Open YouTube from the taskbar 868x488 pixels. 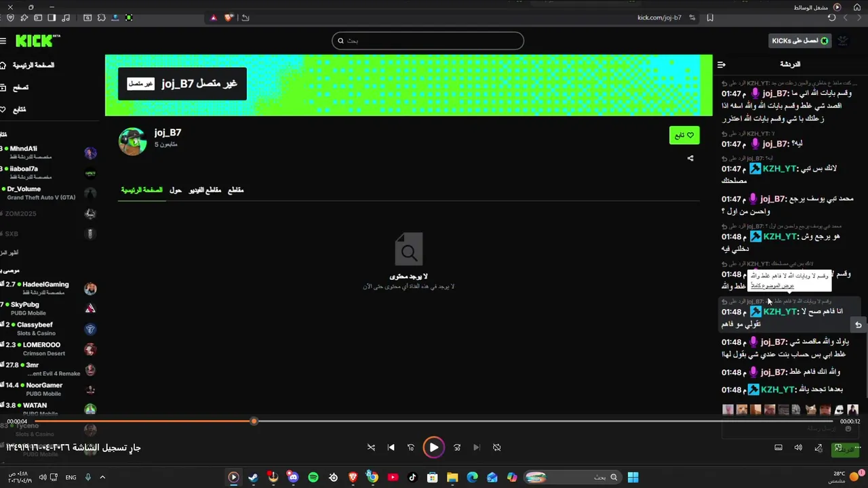point(393,477)
